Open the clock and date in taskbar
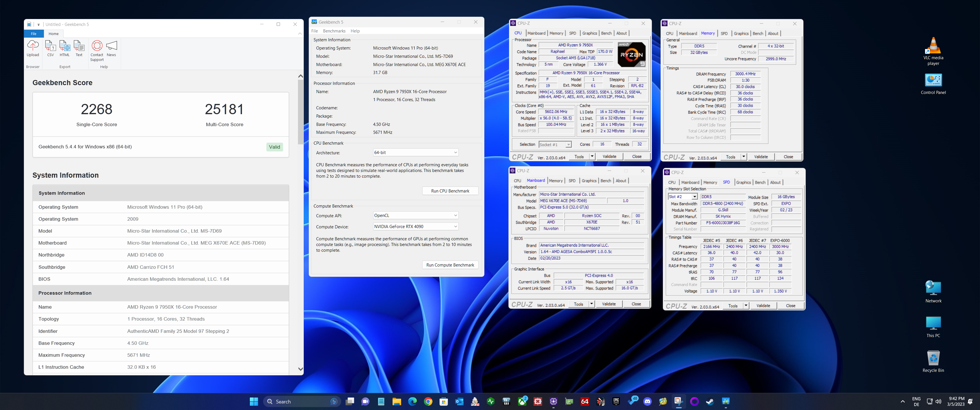Screen dimensions: 980x410 tap(956, 401)
